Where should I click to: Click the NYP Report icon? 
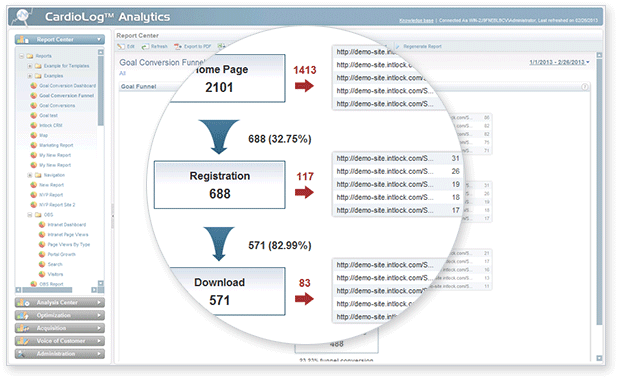34,195
